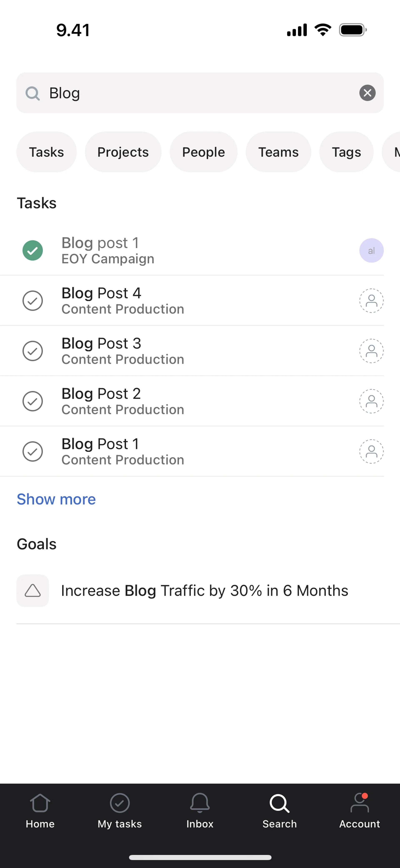Mark Blog Post 3 as complete
The image size is (400, 868).
(33, 351)
